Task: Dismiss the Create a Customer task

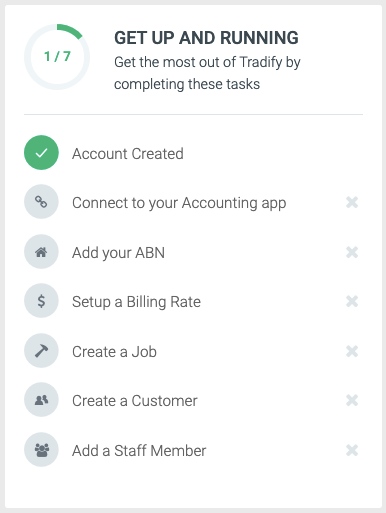Action: [x=352, y=400]
